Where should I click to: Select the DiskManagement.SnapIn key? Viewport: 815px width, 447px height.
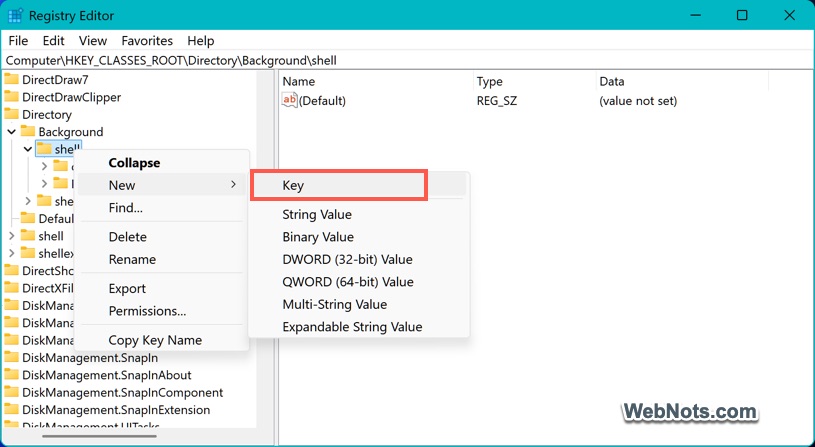pos(90,357)
